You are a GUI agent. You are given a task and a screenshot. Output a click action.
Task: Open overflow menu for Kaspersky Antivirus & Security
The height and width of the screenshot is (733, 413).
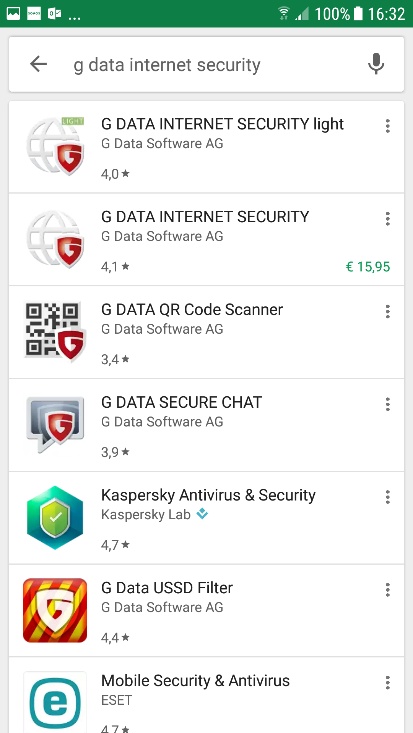pos(387,497)
